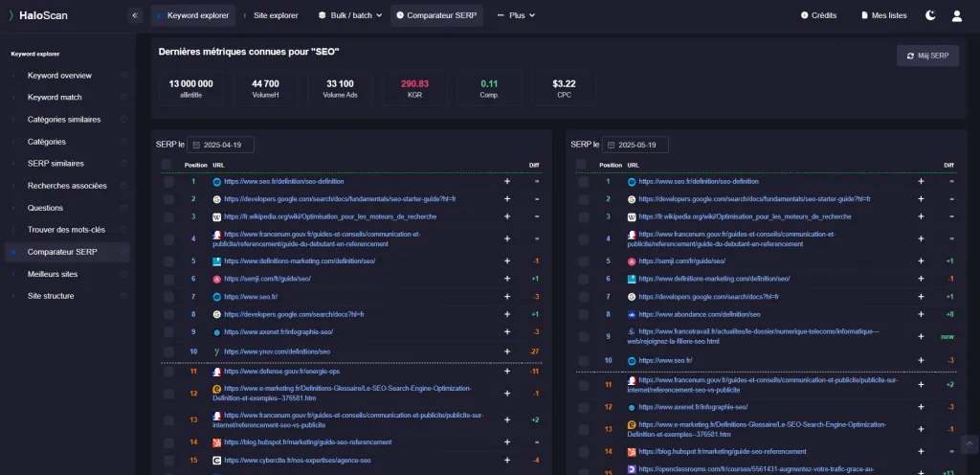
Task: Click the KGR 290.83 metric card
Action: coord(415,89)
